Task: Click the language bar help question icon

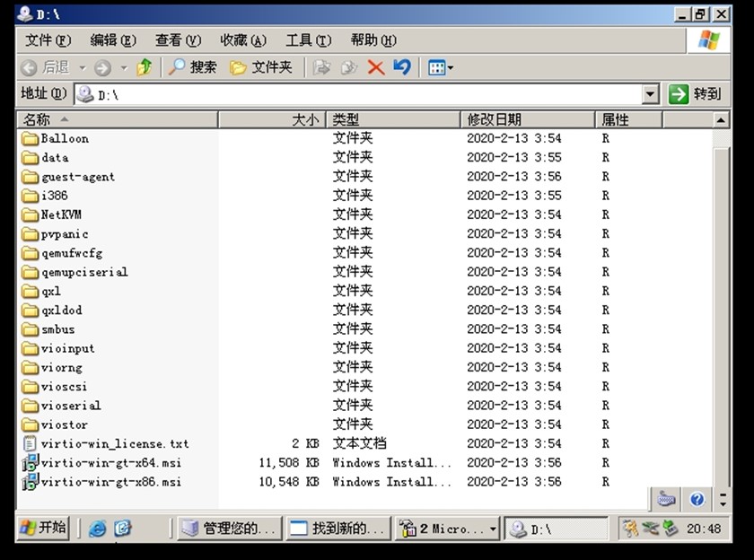Action: click(x=697, y=500)
